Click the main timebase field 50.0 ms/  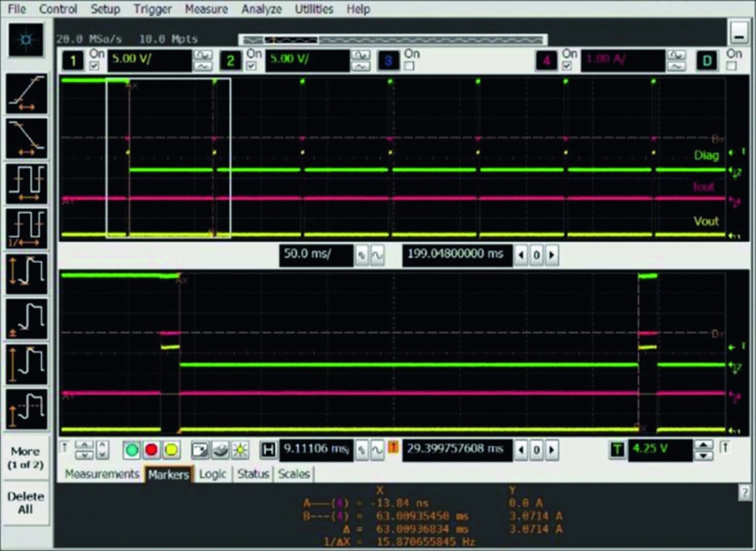click(316, 255)
